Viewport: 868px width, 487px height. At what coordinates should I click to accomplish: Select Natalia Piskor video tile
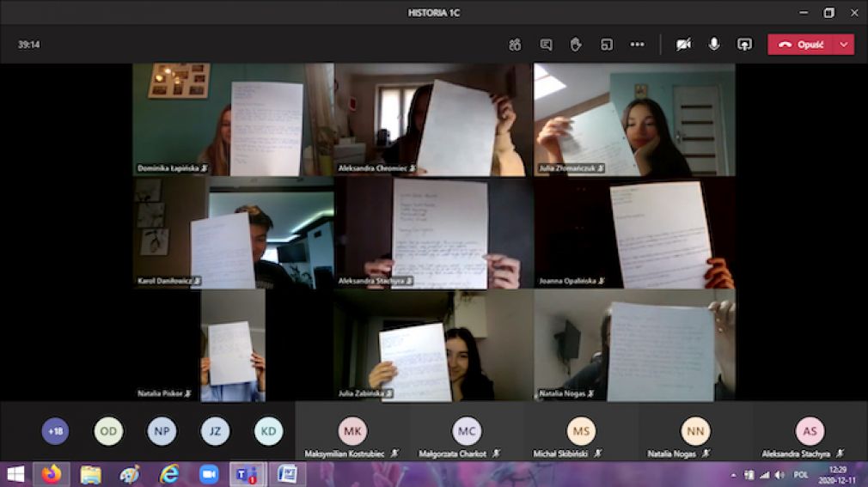(233, 346)
